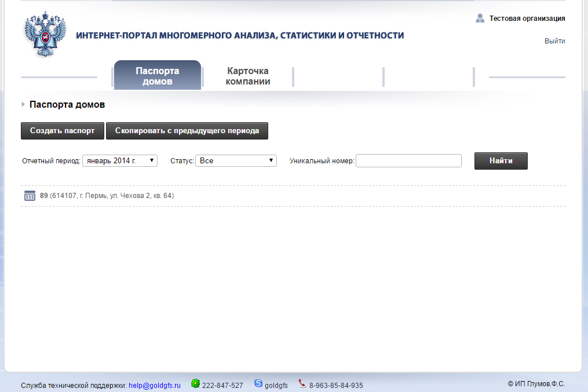Click the Skype icon in footer
588x392 pixels.
tap(258, 383)
